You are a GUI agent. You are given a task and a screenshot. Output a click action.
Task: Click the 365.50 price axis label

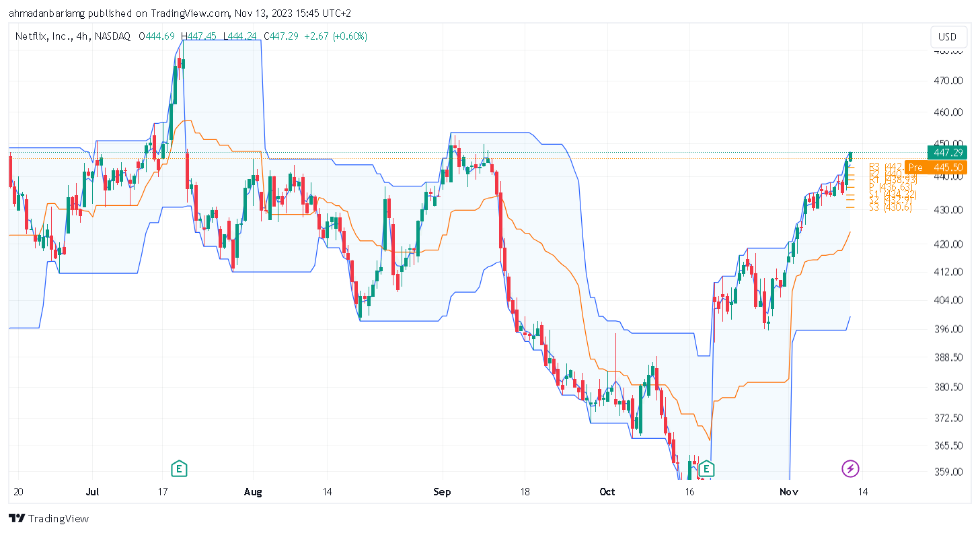coord(949,446)
